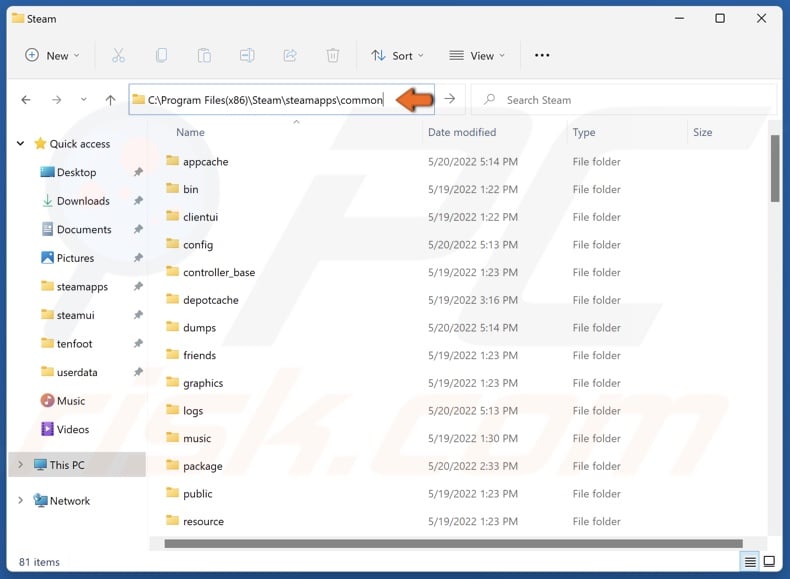Click Steam folder icon in title bar
Image resolution: width=790 pixels, height=579 pixels.
click(x=18, y=18)
